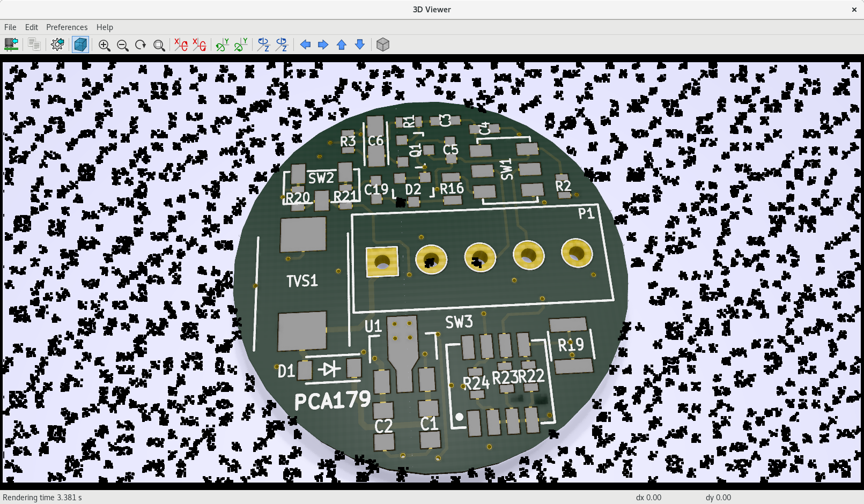The width and height of the screenshot is (864, 504).
Task: Zoom out with the magnifier minus
Action: (x=122, y=45)
